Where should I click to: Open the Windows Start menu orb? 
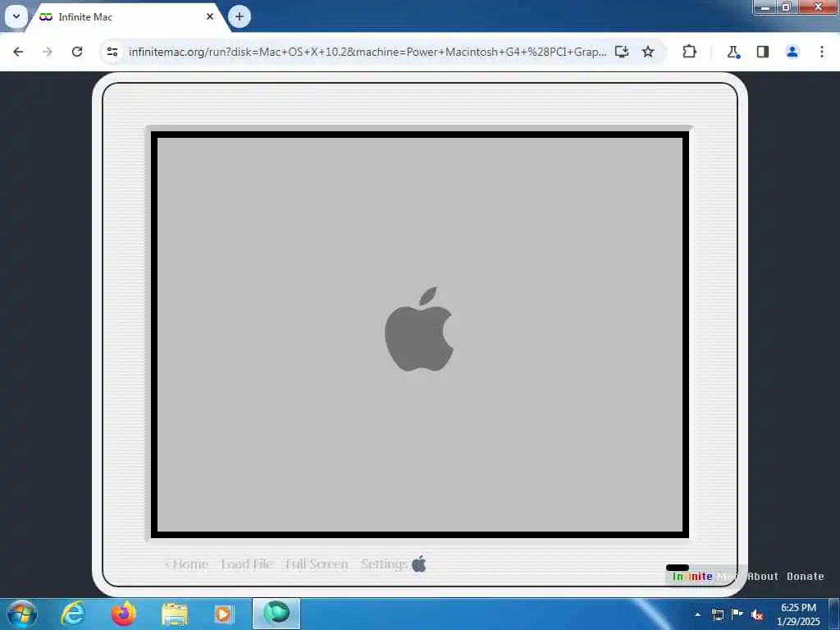(22, 614)
